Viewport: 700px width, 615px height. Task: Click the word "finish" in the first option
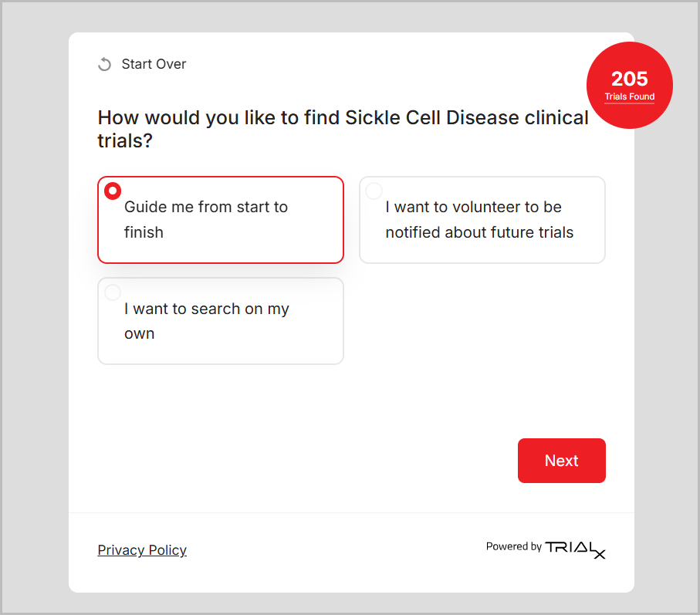click(x=144, y=232)
